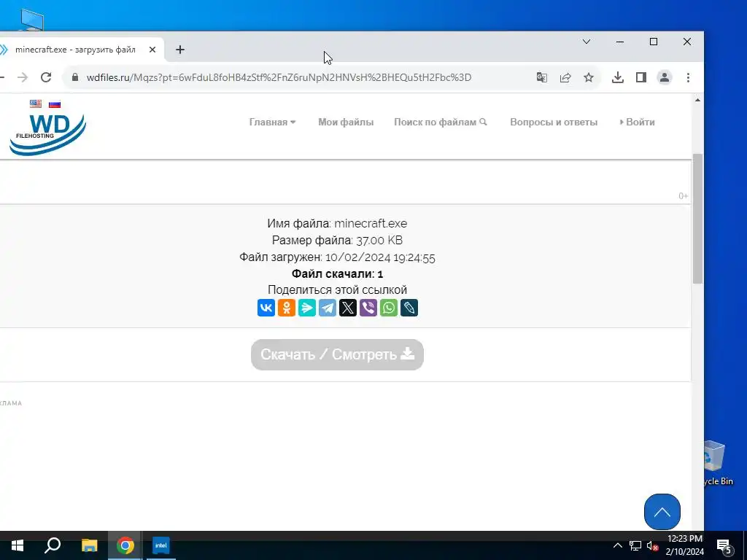The image size is (747, 560).
Task: Bookmark this page with the star
Action: click(589, 77)
